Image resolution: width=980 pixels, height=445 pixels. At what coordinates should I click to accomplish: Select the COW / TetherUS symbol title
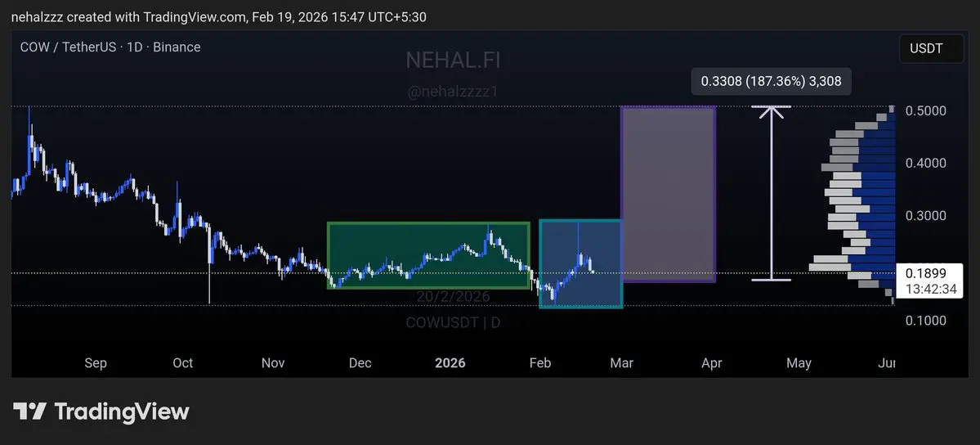tap(110, 47)
